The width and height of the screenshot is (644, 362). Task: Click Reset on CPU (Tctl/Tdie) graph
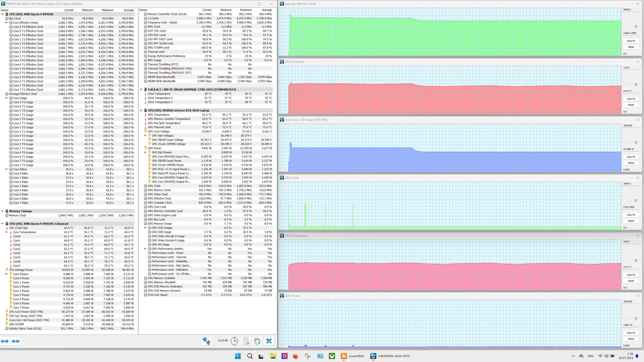631,105
